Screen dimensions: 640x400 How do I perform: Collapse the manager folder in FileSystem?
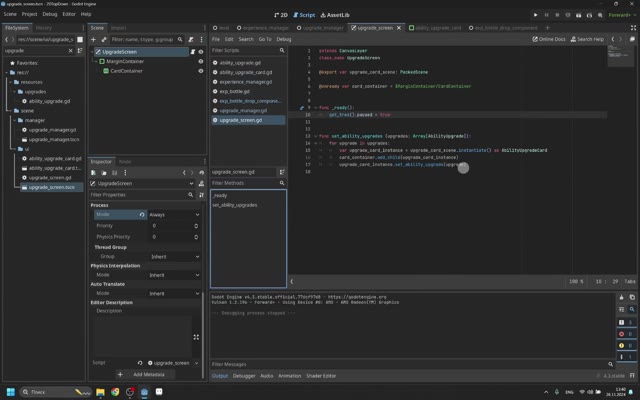(x=15, y=120)
